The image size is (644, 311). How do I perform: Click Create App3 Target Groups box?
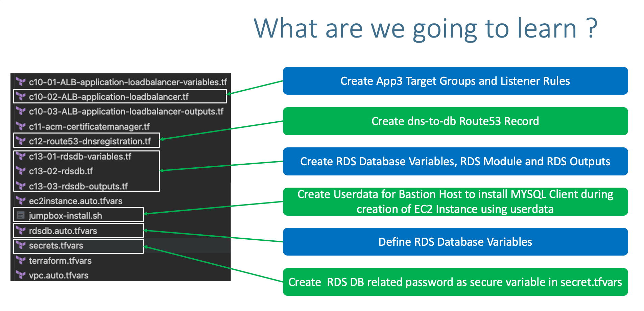pyautogui.click(x=455, y=81)
